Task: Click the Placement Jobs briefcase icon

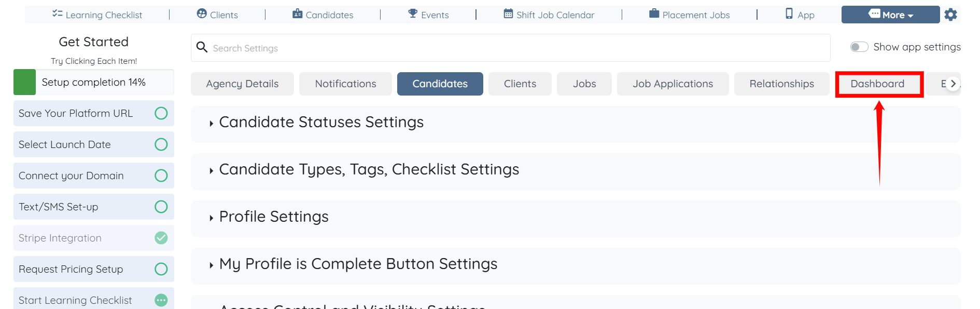Action: pyautogui.click(x=654, y=14)
